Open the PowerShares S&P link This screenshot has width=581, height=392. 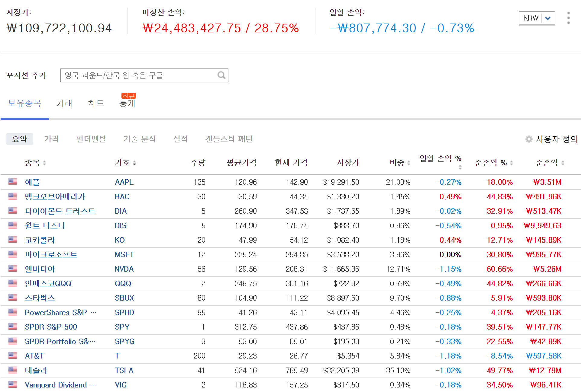(x=60, y=313)
